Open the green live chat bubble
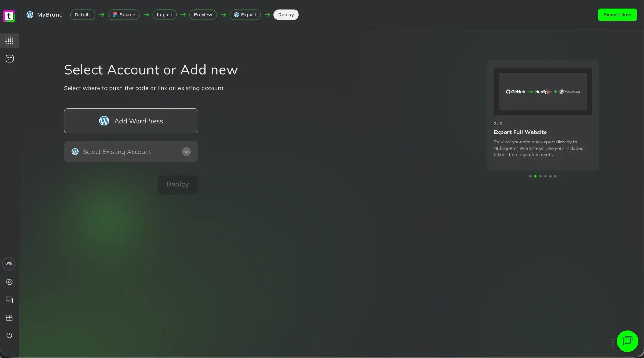Image resolution: width=644 pixels, height=358 pixels. tap(627, 341)
